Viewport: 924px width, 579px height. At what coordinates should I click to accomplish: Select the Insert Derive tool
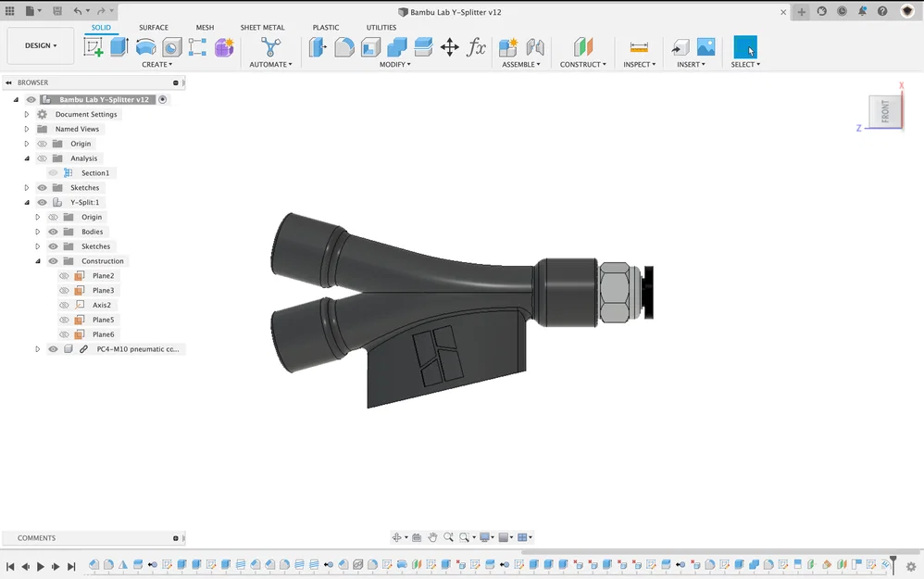point(680,47)
